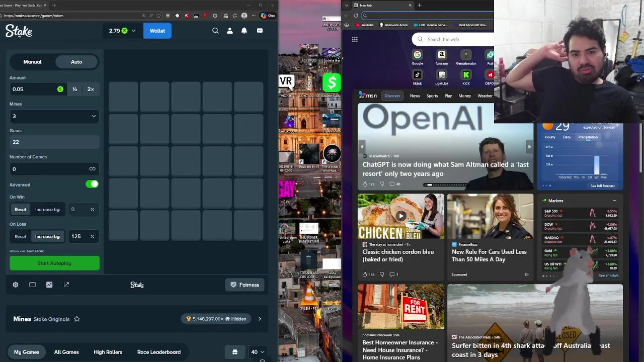Image resolution: width=644 pixels, height=362 pixels.
Task: Open the live stats chart icon
Action: (49, 285)
